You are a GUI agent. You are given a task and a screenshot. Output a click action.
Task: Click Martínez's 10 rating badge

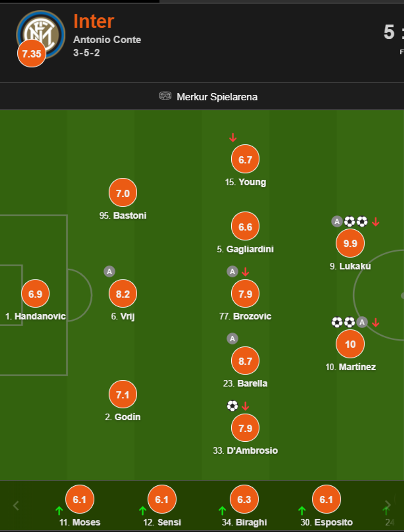click(350, 344)
